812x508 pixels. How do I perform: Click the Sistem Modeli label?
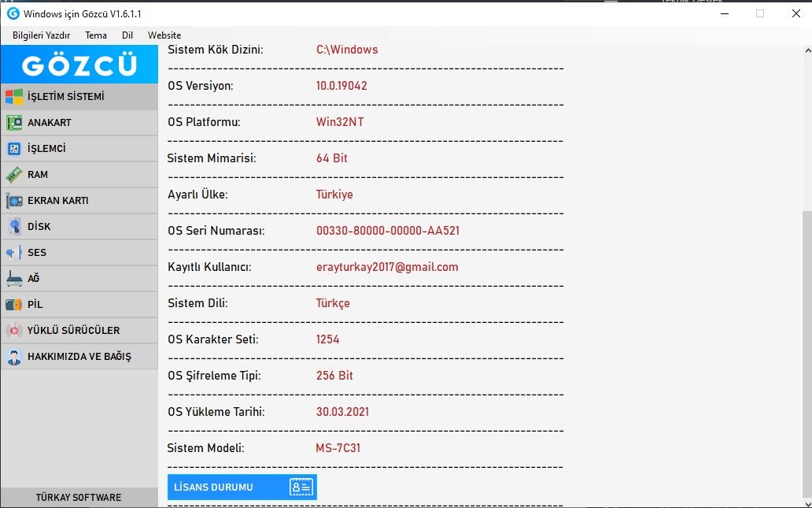pyautogui.click(x=205, y=448)
